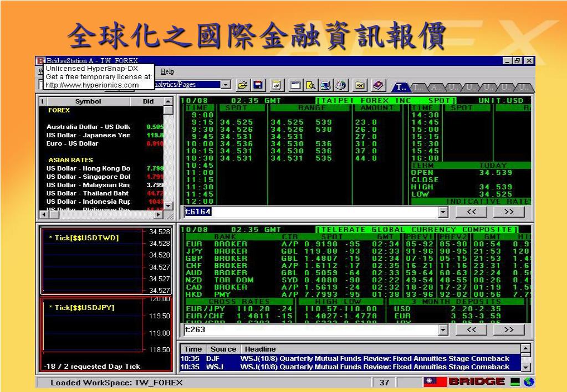Screen dimensions: 567x392
Task: Click the Bid column header
Action: (148, 101)
